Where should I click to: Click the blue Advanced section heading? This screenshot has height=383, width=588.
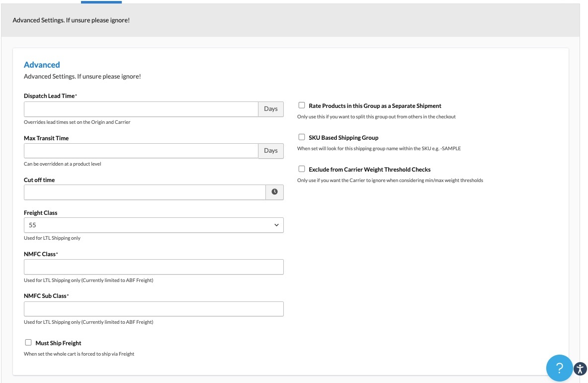pyautogui.click(x=42, y=65)
